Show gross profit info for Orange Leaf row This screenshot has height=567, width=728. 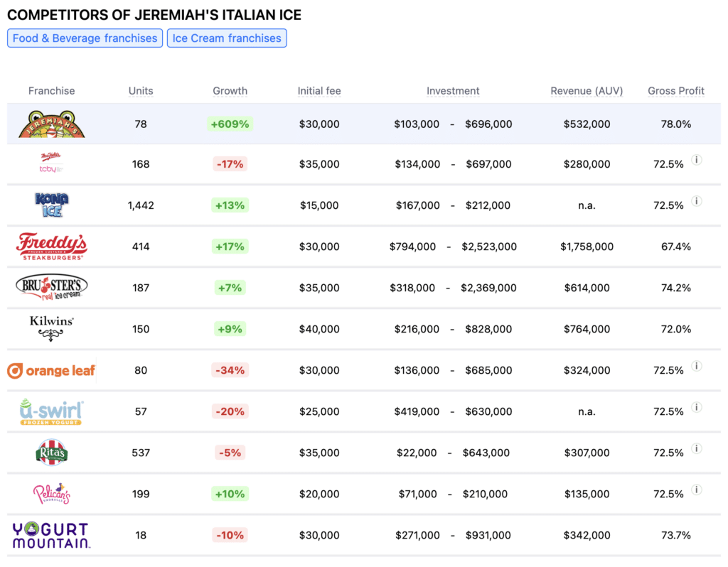697,366
